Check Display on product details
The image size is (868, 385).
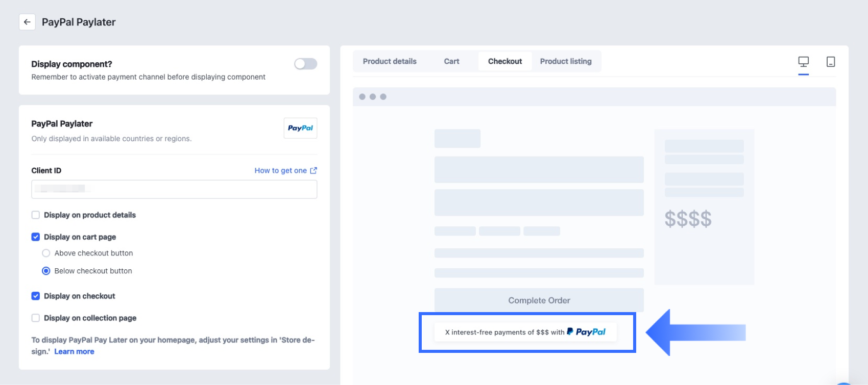pos(36,215)
